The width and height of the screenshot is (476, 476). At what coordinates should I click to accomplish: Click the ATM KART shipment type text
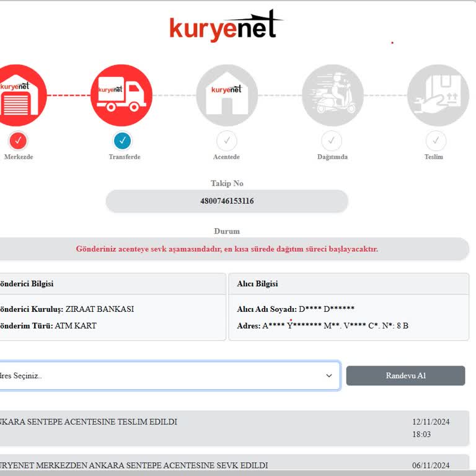[x=76, y=326]
